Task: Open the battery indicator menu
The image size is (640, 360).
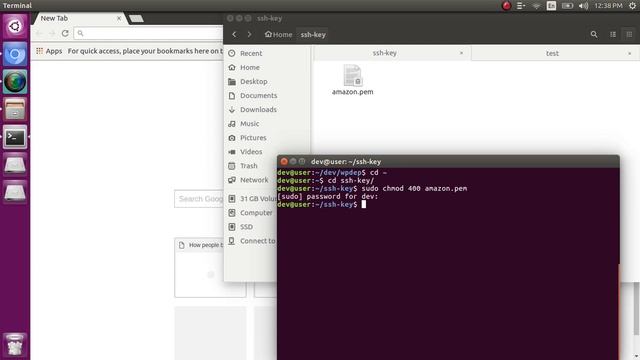Action: pos(567,6)
